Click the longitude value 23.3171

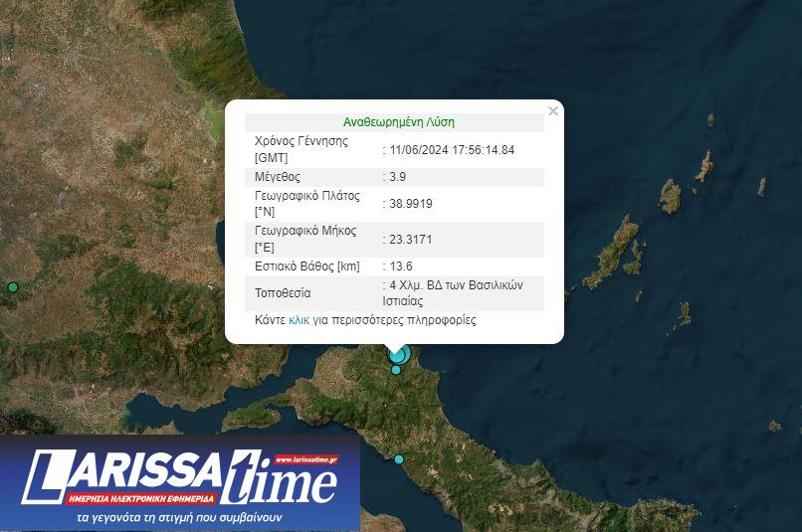pyautogui.click(x=410, y=240)
